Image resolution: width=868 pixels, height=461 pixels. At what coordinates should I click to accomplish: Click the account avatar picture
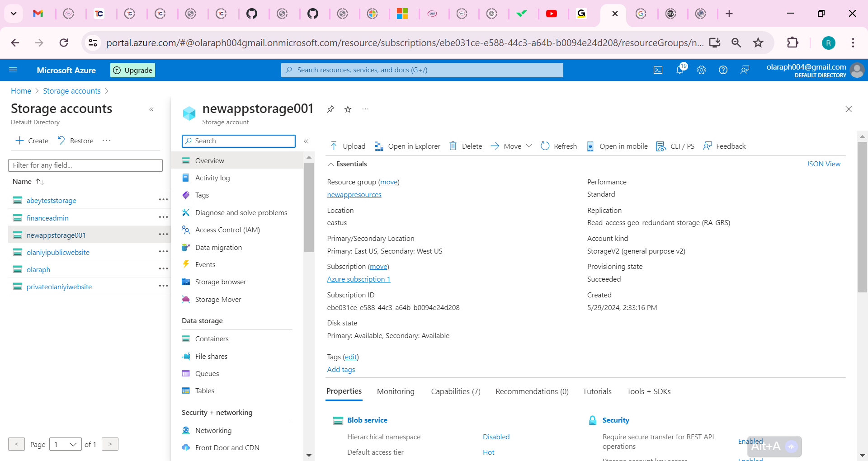tap(857, 70)
